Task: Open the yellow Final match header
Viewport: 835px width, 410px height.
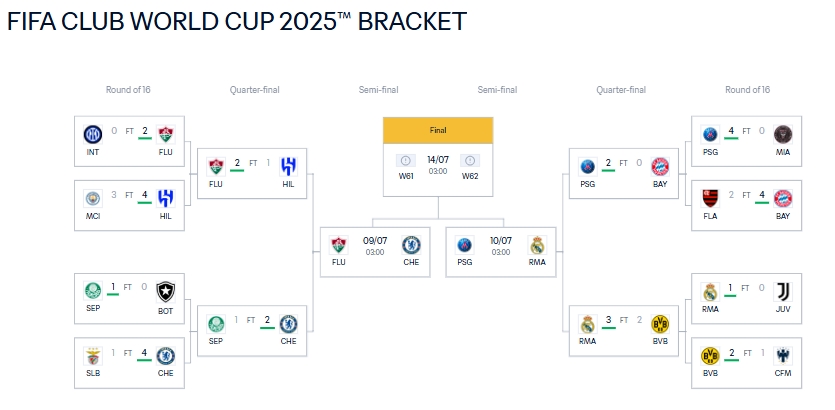Action: click(438, 130)
